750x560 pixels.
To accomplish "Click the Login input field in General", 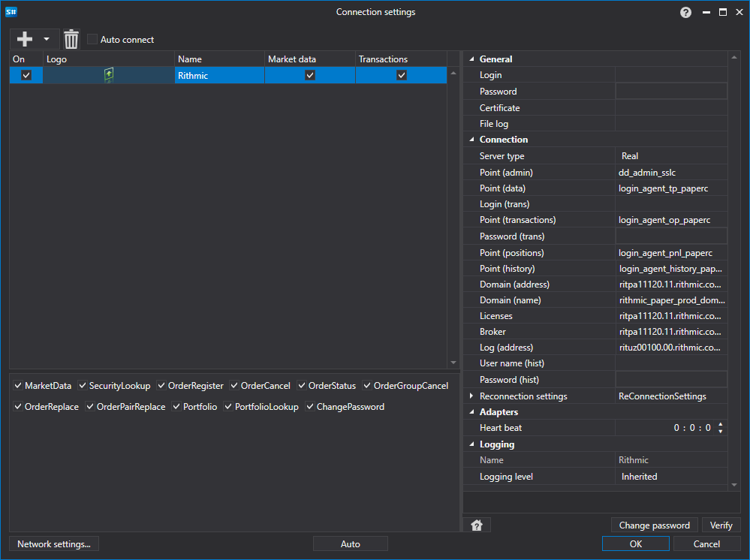I will coord(671,75).
